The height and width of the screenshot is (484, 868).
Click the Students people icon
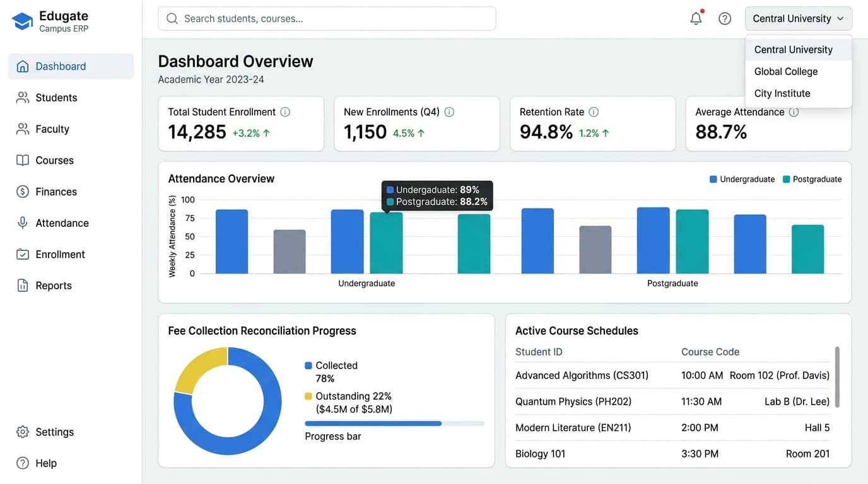click(23, 98)
